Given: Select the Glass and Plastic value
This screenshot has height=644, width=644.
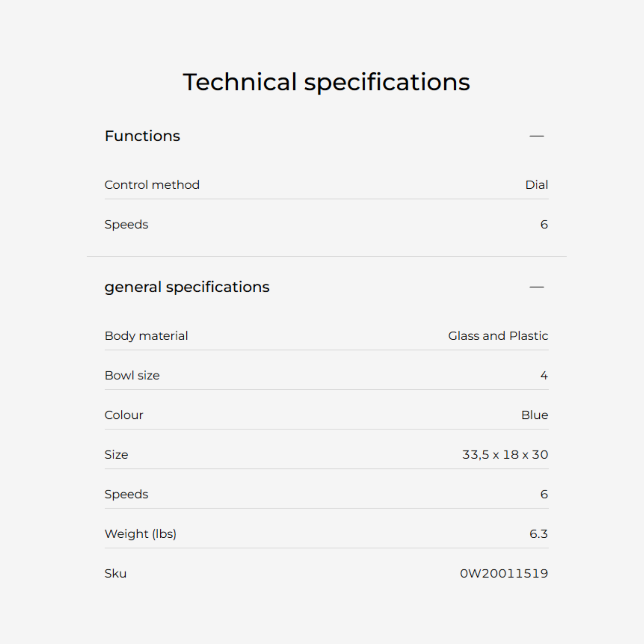Looking at the screenshot, I should point(498,336).
